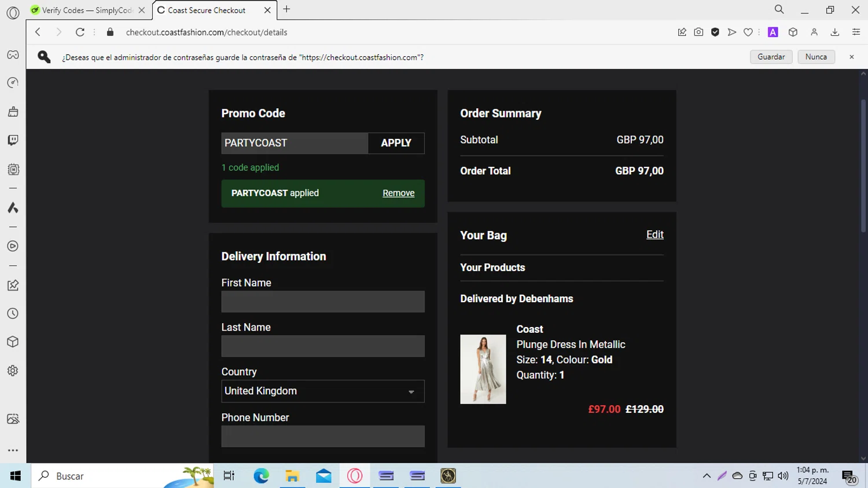
Task: Open the Player icon in sidebar
Action: [x=13, y=246]
